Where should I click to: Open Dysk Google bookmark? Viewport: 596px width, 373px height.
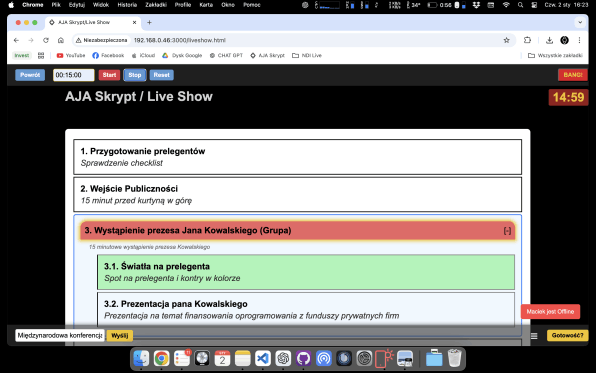pyautogui.click(x=182, y=56)
